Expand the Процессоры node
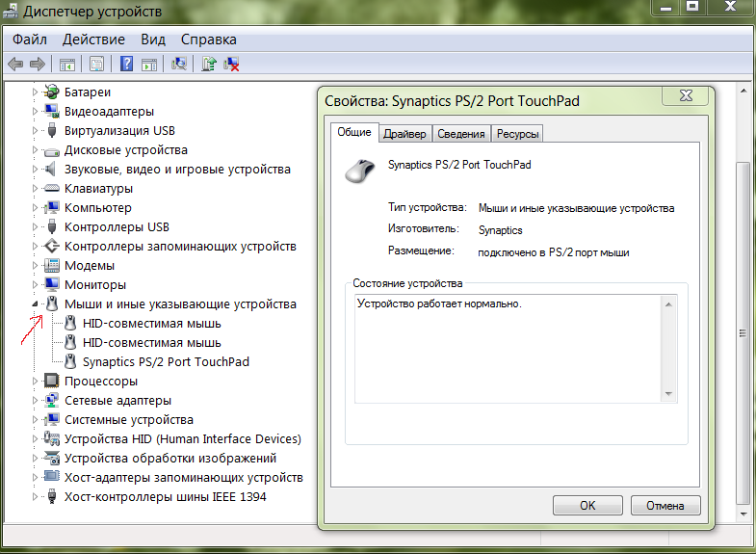The image size is (756, 554). click(35, 381)
